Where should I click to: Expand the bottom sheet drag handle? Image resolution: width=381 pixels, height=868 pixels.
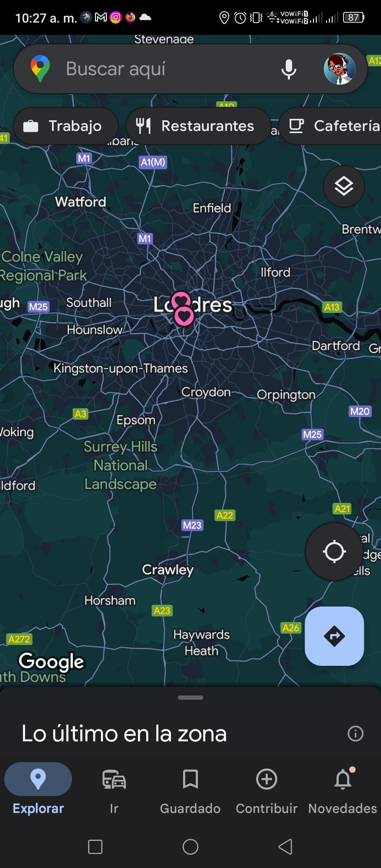pyautogui.click(x=190, y=698)
